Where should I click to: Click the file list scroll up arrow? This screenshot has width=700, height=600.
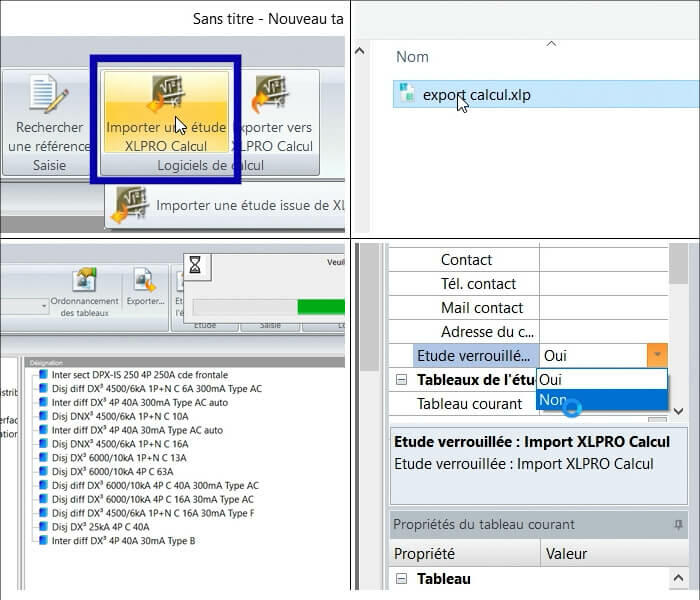coord(359,51)
